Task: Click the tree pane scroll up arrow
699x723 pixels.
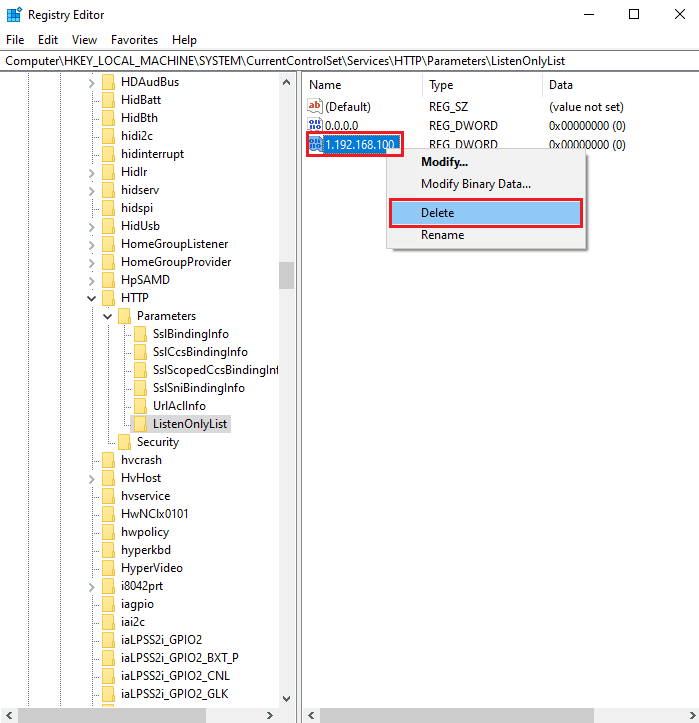Action: (x=286, y=83)
